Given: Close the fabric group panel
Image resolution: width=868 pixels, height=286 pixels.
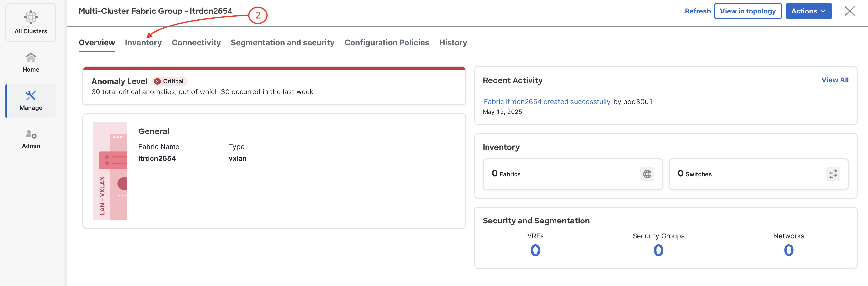Looking at the screenshot, I should click(x=850, y=11).
